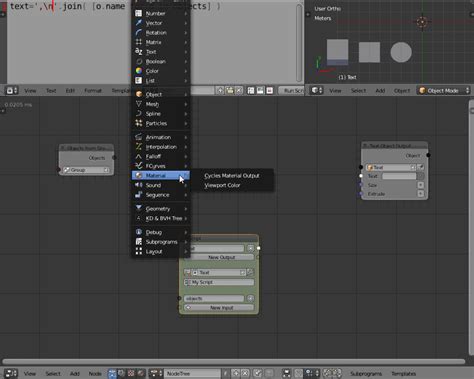
Task: Open the Color node category
Action: pos(161,71)
